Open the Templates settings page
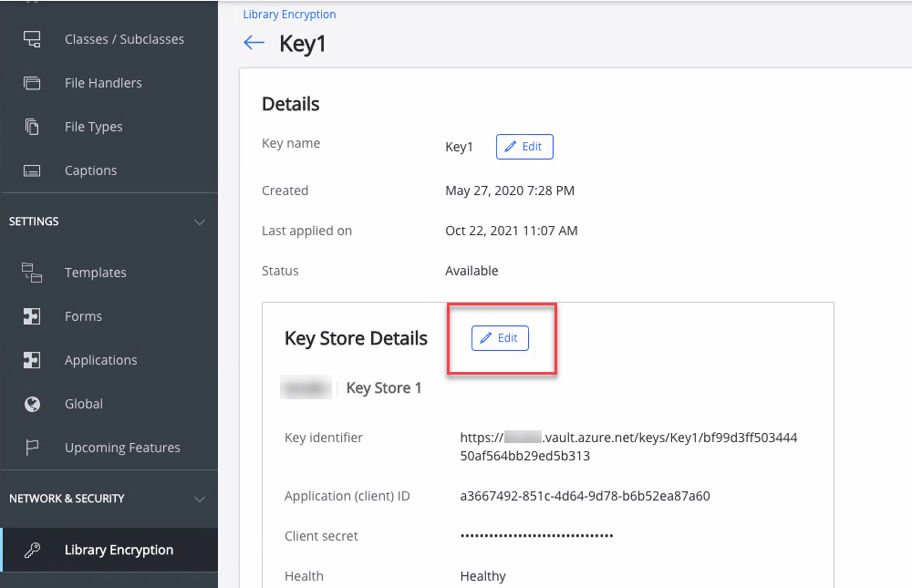 pyautogui.click(x=95, y=273)
